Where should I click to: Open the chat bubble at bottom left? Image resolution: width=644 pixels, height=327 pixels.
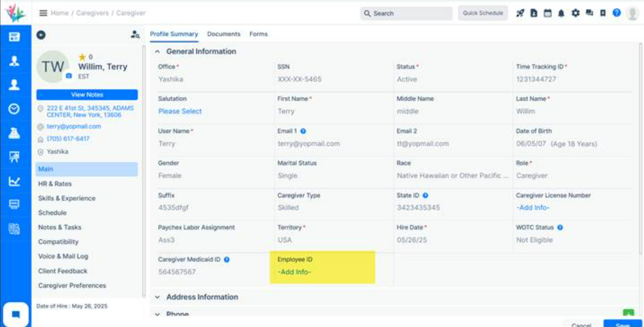(x=16, y=314)
